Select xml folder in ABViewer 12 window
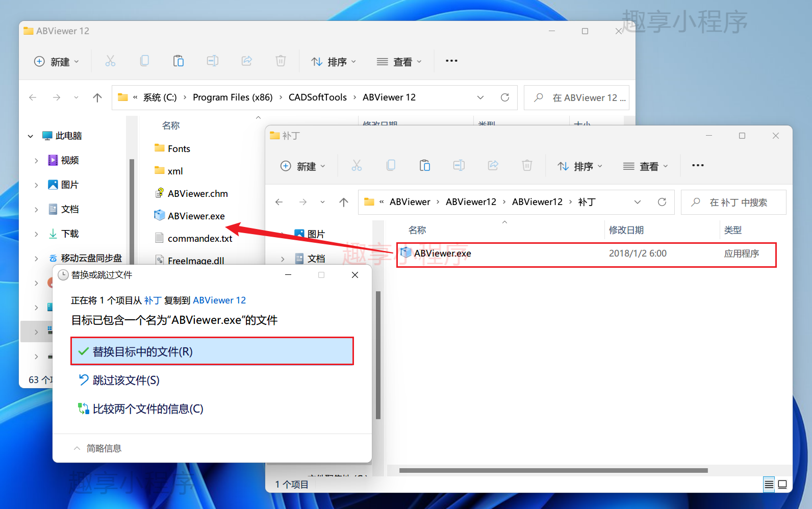Image resolution: width=812 pixels, height=509 pixels. (175, 171)
